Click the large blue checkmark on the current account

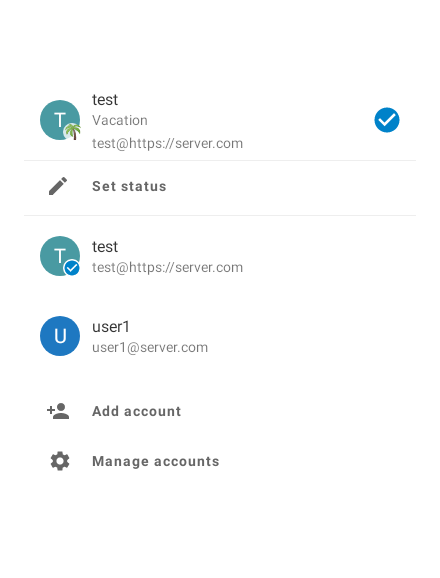[x=387, y=120]
